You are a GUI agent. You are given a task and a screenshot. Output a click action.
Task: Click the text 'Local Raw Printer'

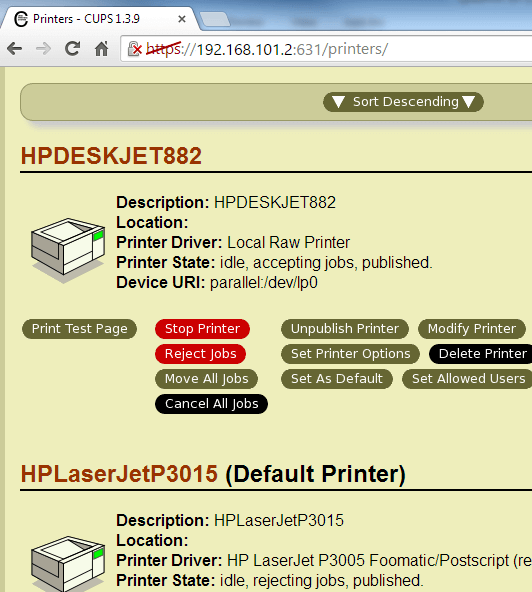click(289, 243)
